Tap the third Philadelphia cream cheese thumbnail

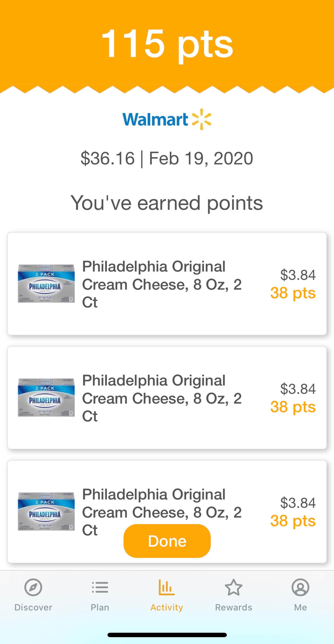coord(46,512)
